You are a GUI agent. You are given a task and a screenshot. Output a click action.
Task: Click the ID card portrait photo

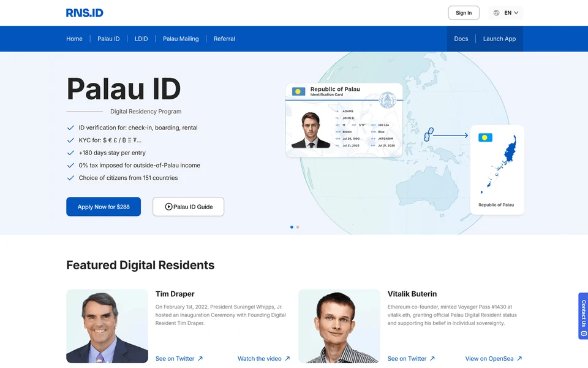(x=311, y=129)
